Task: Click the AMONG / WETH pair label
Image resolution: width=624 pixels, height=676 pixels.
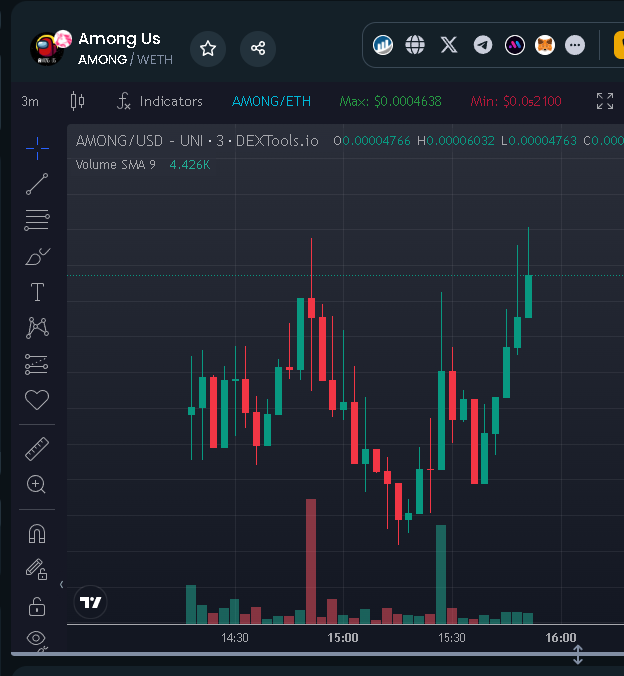Action: (x=125, y=59)
